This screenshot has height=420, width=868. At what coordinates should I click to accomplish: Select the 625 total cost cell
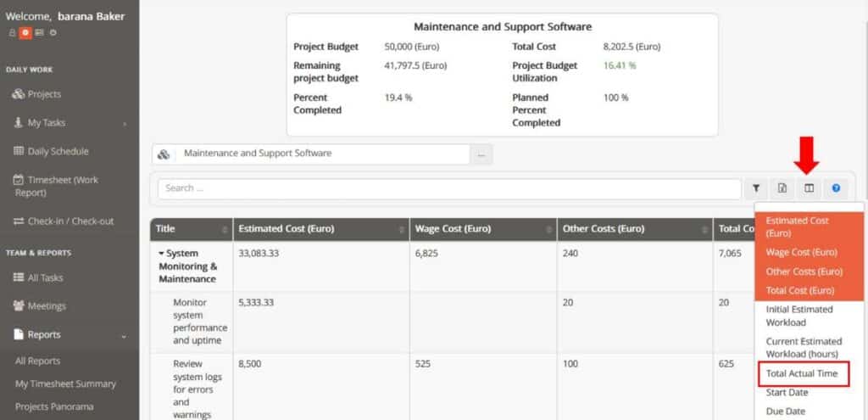coord(733,387)
